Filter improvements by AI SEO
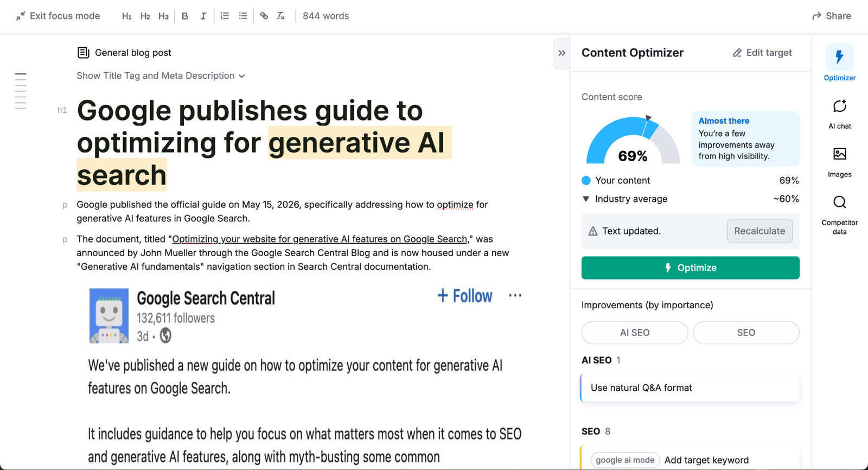Image resolution: width=868 pixels, height=470 pixels. 635,333
